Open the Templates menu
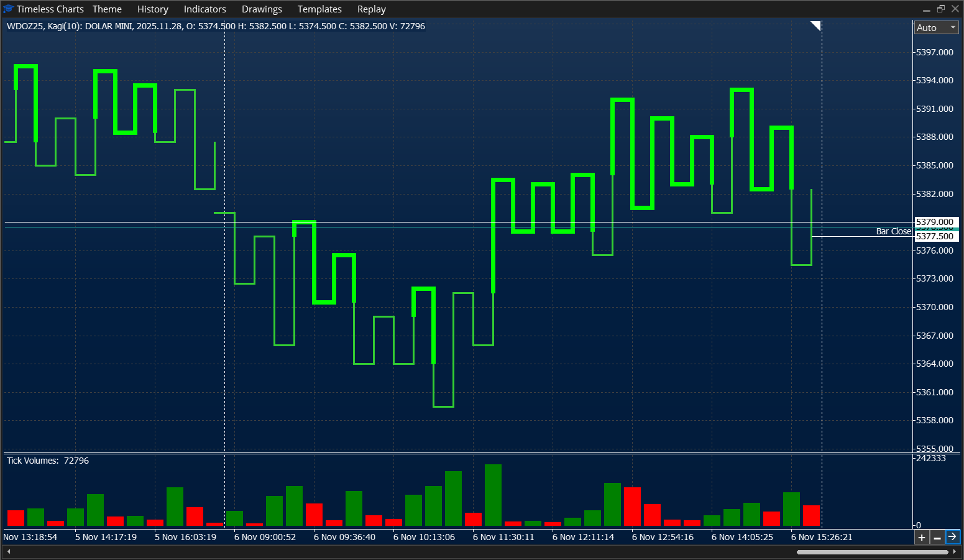Image resolution: width=964 pixels, height=560 pixels. tap(319, 9)
